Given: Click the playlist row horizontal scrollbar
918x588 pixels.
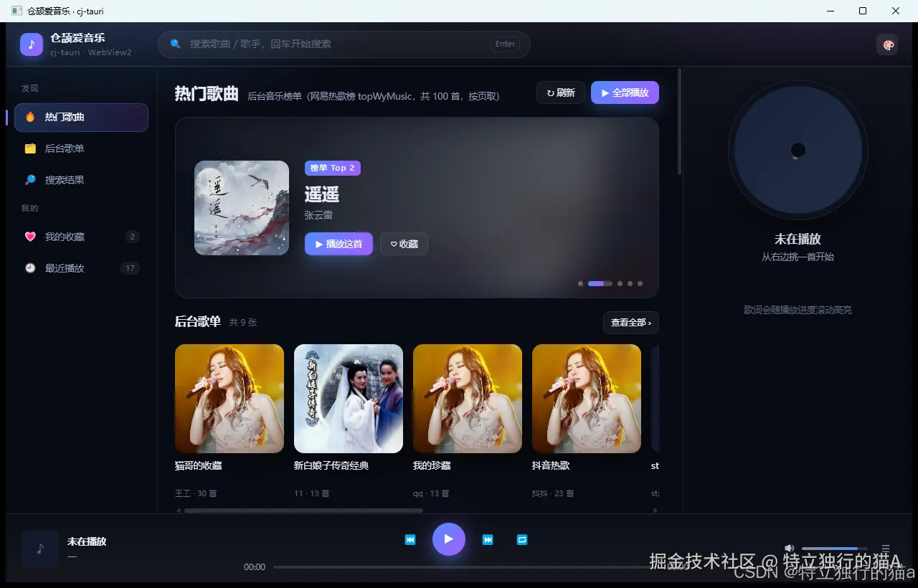Looking at the screenshot, I should 303,511.
